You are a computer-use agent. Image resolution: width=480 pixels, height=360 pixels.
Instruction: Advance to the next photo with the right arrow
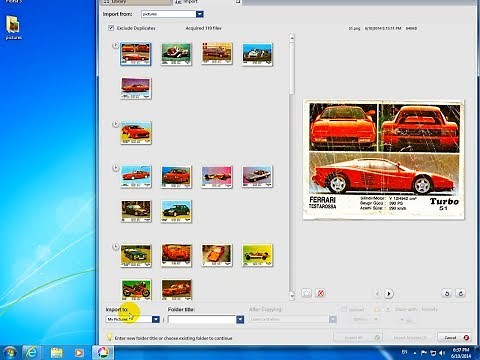click(389, 294)
